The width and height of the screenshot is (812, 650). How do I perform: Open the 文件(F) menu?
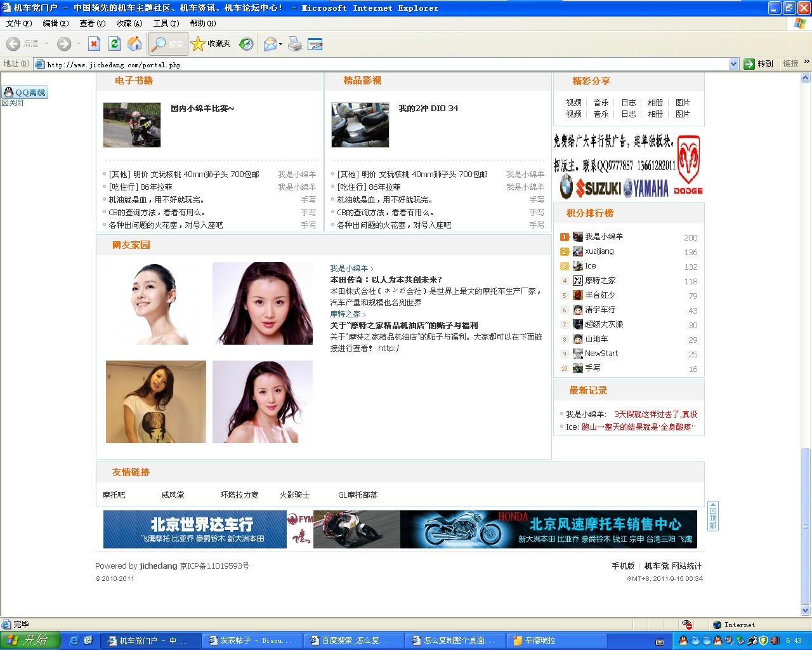coord(19,23)
